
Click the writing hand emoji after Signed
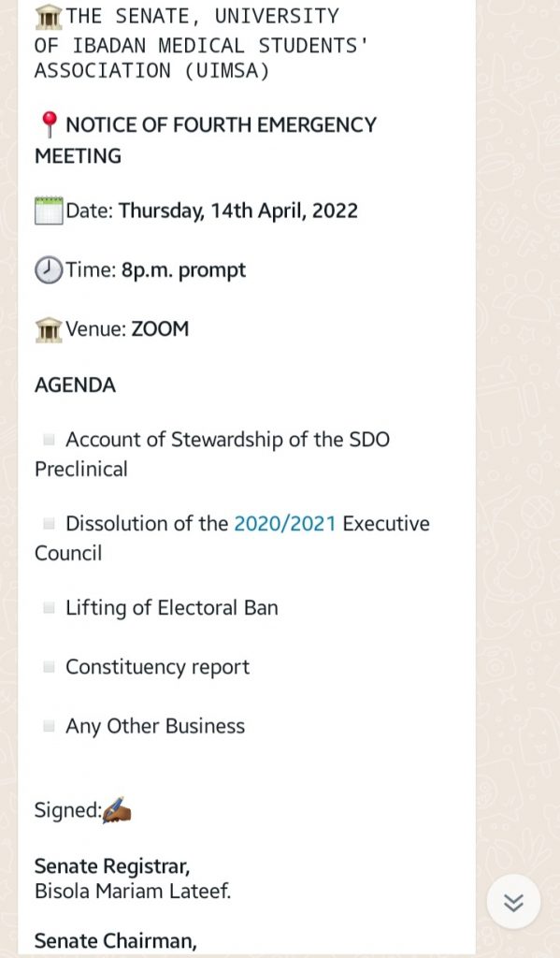pos(117,810)
